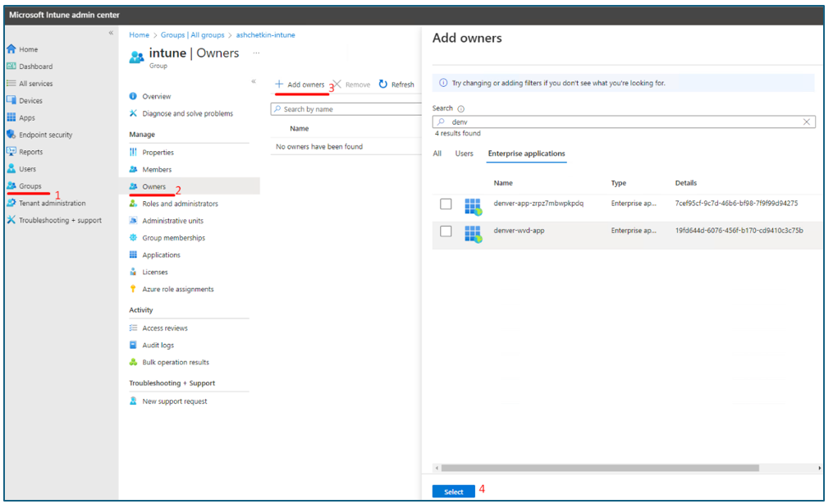Click the Audit logs book icon
This screenshot has height=504, width=833.
[x=133, y=345]
